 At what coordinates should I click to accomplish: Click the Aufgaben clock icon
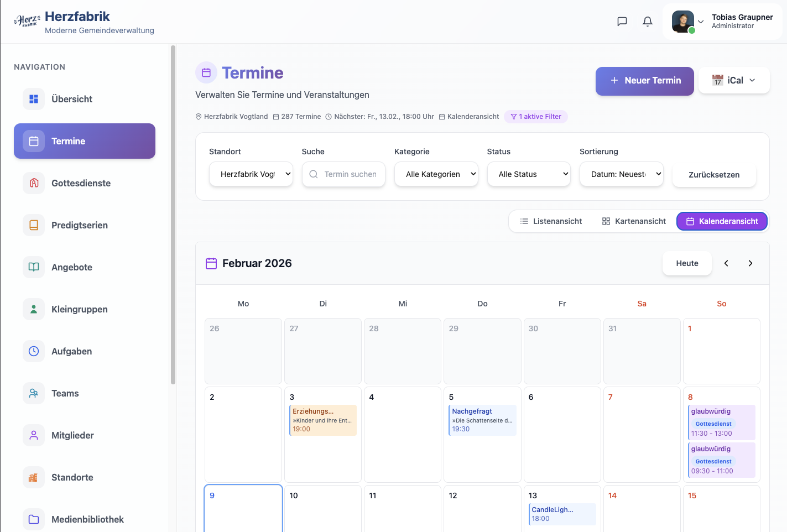pos(34,351)
